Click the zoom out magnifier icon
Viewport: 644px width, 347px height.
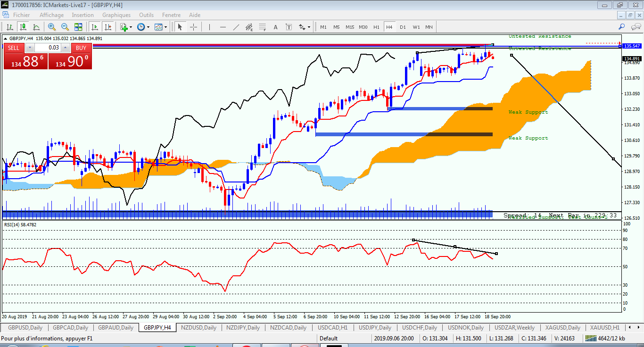click(x=65, y=27)
